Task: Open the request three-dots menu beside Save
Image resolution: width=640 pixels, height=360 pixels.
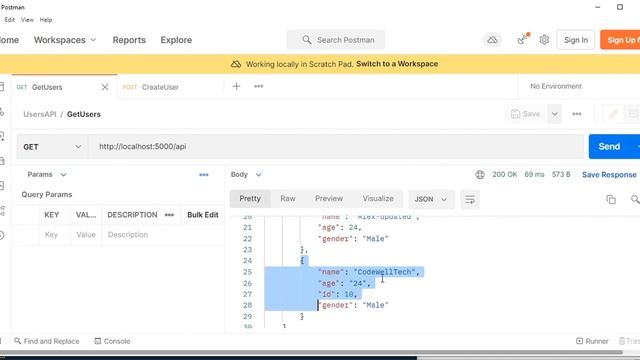Action: [576, 114]
